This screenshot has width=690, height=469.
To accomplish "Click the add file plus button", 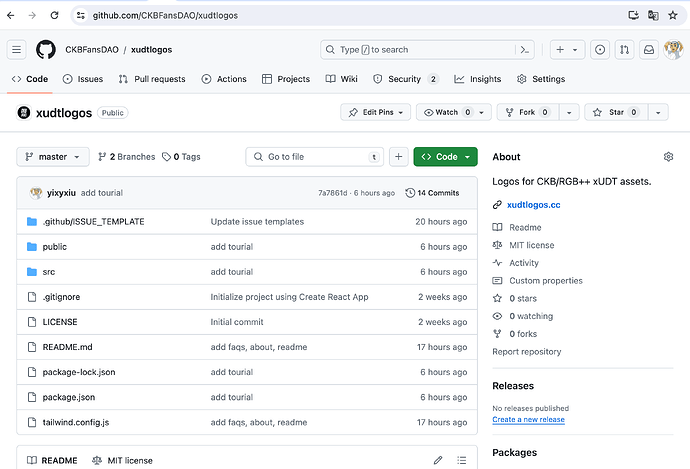I will [x=398, y=157].
